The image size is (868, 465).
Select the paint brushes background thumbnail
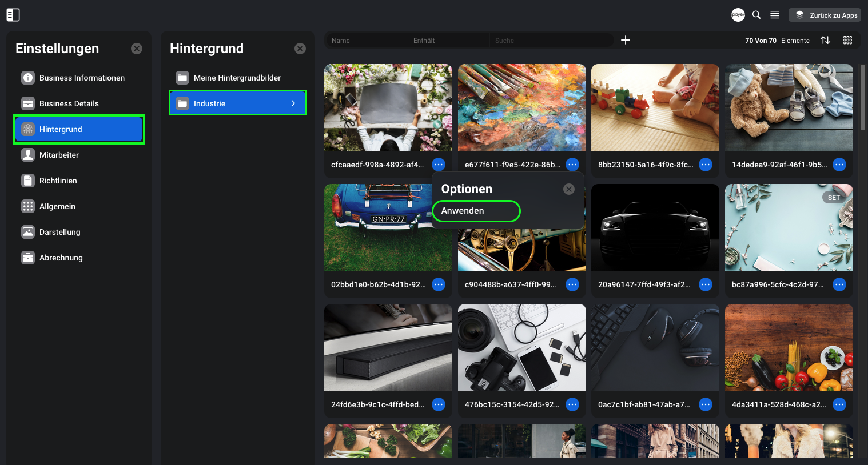(522, 107)
